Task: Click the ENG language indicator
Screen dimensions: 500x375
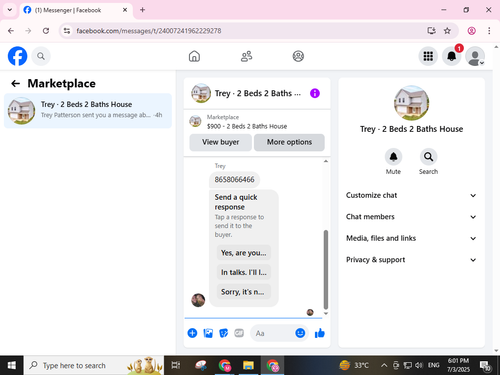Action: (433, 365)
